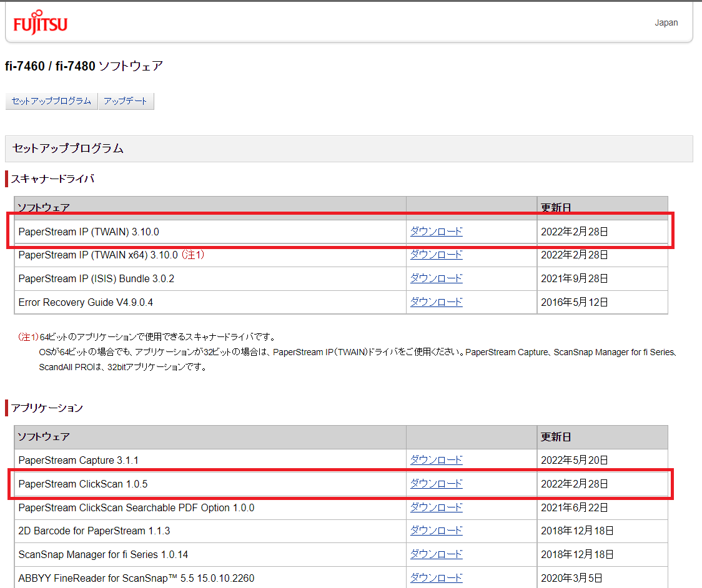Select the text ScanSnap Manager for fi Series 1.0.14
The width and height of the screenshot is (702, 588).
[103, 555]
